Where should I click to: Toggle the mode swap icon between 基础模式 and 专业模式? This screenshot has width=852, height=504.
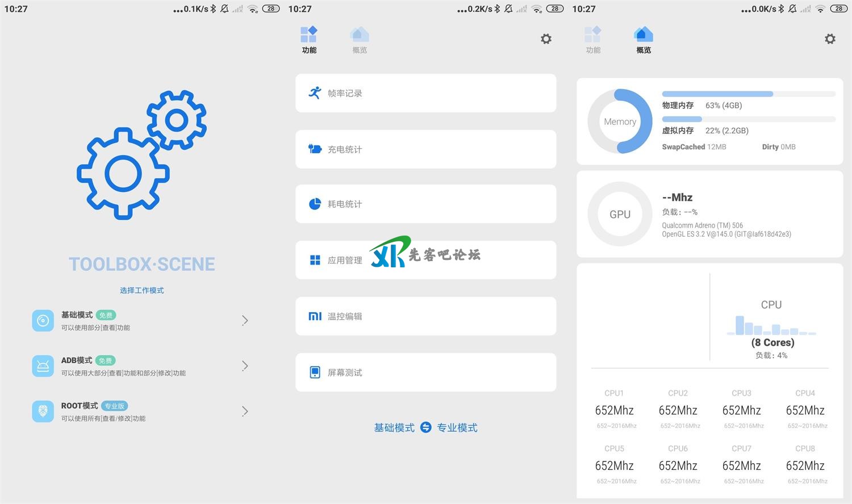tap(425, 427)
